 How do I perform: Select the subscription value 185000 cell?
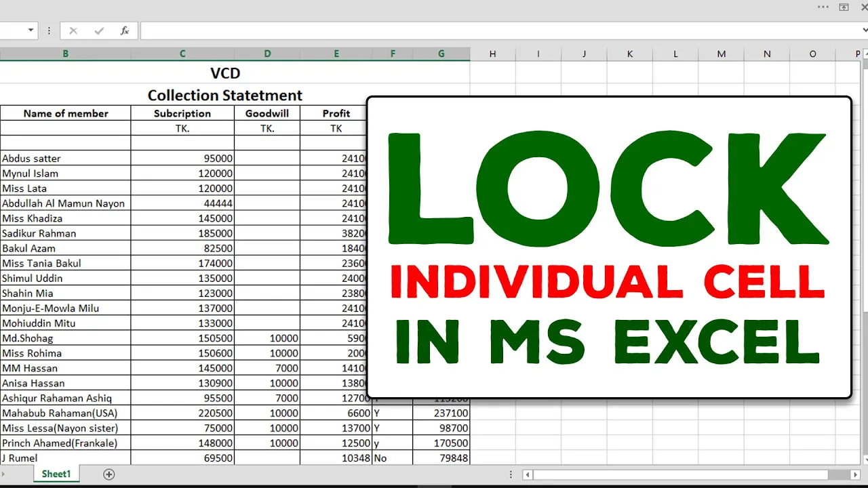click(x=182, y=232)
